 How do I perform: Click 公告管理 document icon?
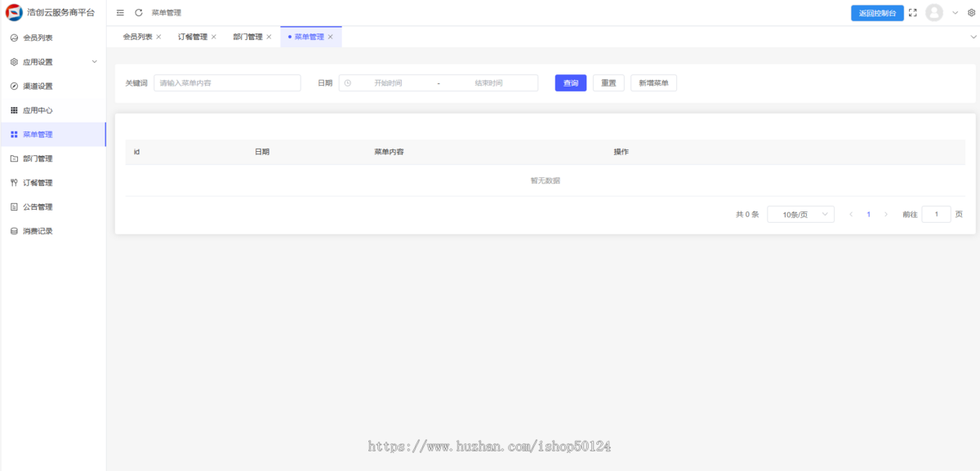(x=14, y=207)
